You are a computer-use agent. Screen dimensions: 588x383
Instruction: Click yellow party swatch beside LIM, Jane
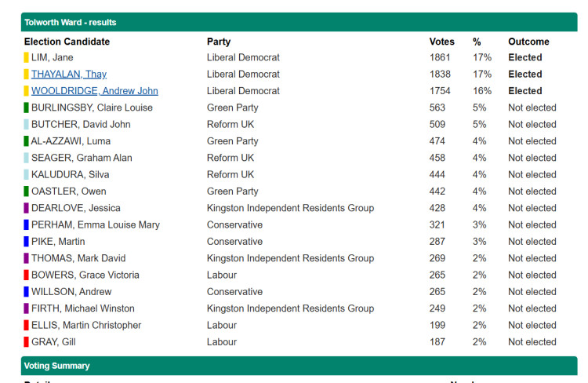[x=26, y=57]
